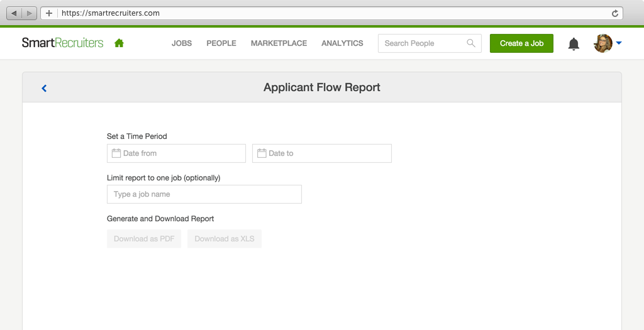
Task: Reload the page with refresh icon
Action: (x=615, y=13)
